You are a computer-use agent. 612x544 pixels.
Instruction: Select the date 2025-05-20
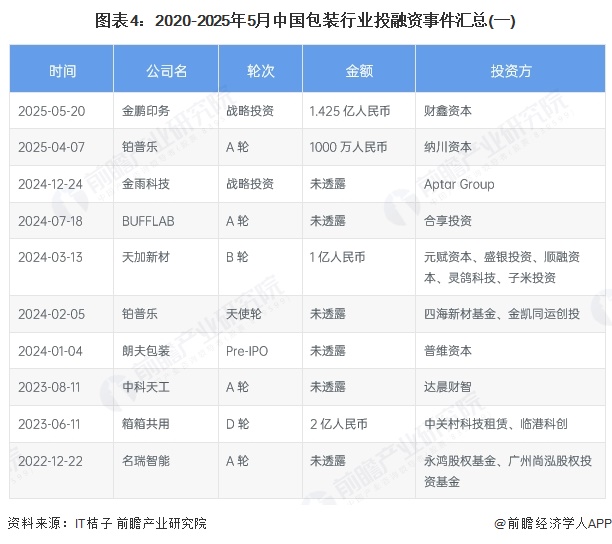point(52,111)
